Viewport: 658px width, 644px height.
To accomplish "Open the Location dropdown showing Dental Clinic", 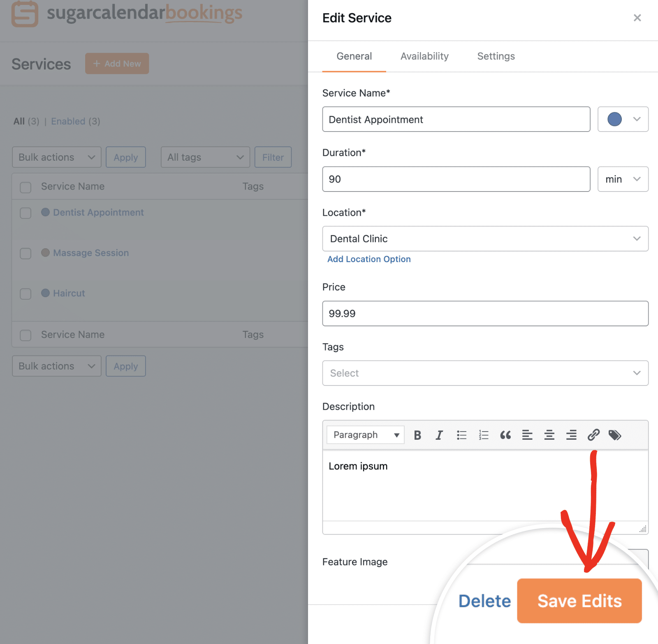I will (x=485, y=239).
